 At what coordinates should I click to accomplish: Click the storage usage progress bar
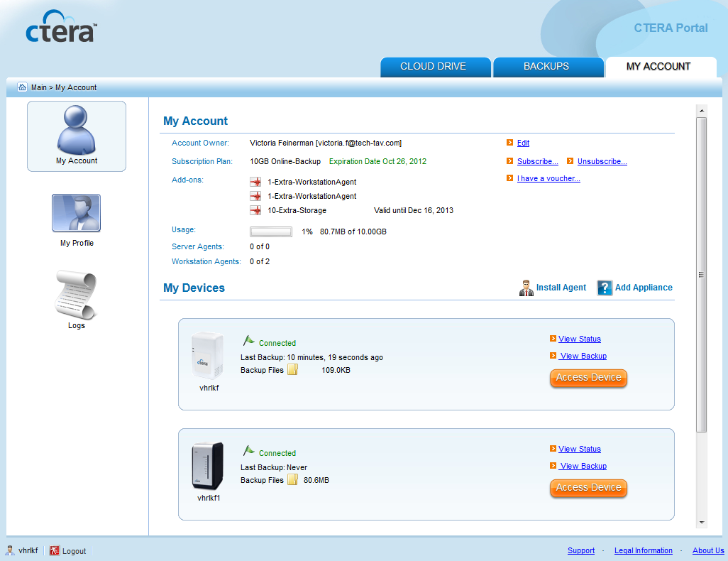tap(271, 232)
